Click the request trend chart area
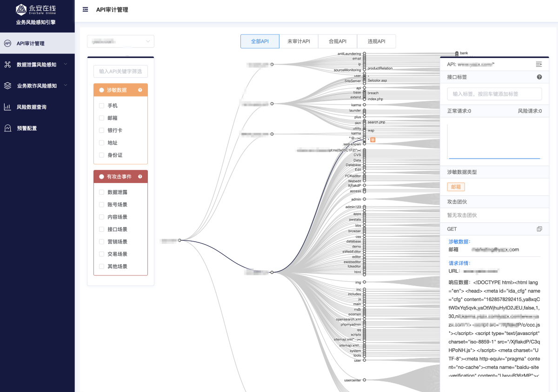The height and width of the screenshot is (392, 558). coord(494,141)
